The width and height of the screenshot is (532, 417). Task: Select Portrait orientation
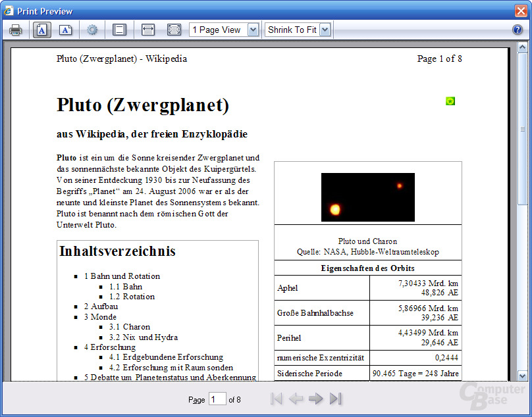click(x=41, y=30)
